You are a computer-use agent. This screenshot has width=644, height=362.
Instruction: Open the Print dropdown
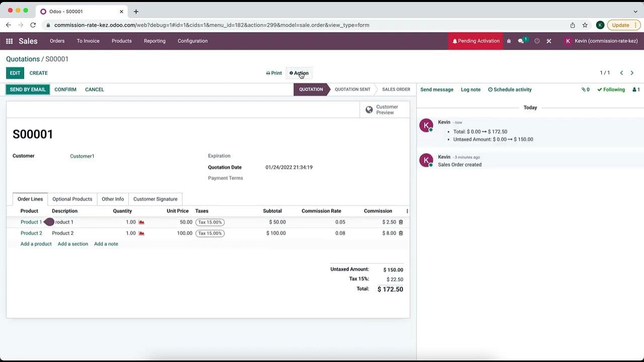tap(274, 73)
